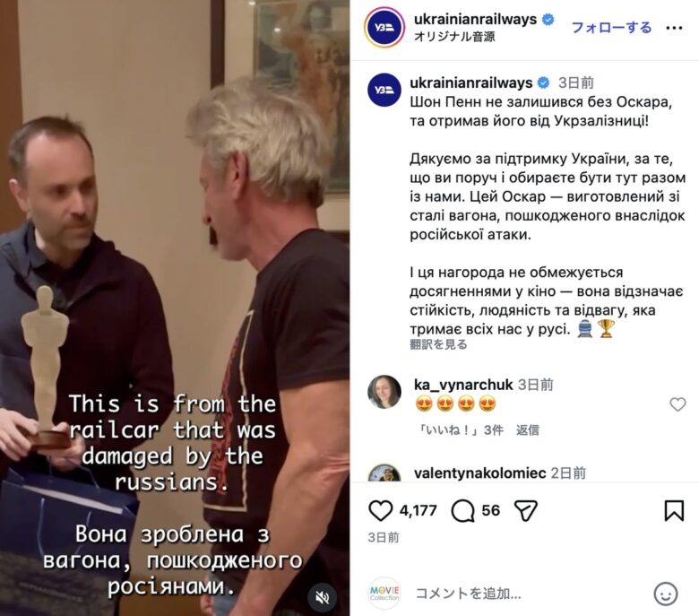This screenshot has width=699, height=616.
Task: Open valentynakolomiec's profile username
Action: pyautogui.click(x=479, y=473)
